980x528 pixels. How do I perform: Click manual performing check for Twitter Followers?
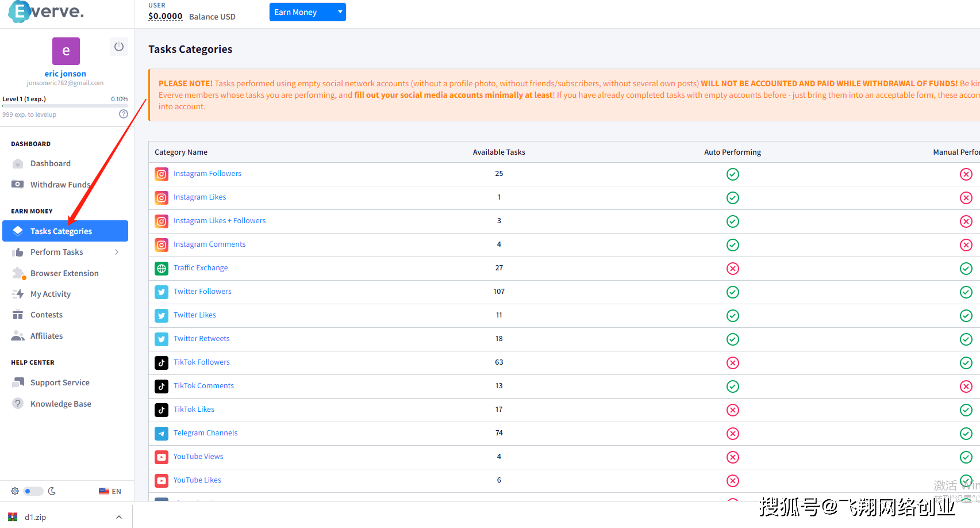(x=966, y=292)
